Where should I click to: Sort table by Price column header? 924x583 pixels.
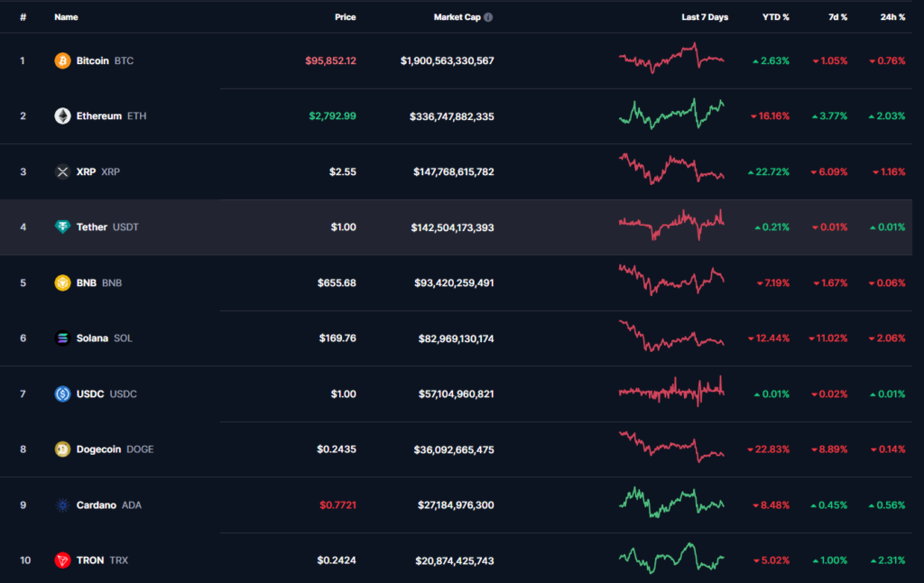[345, 17]
